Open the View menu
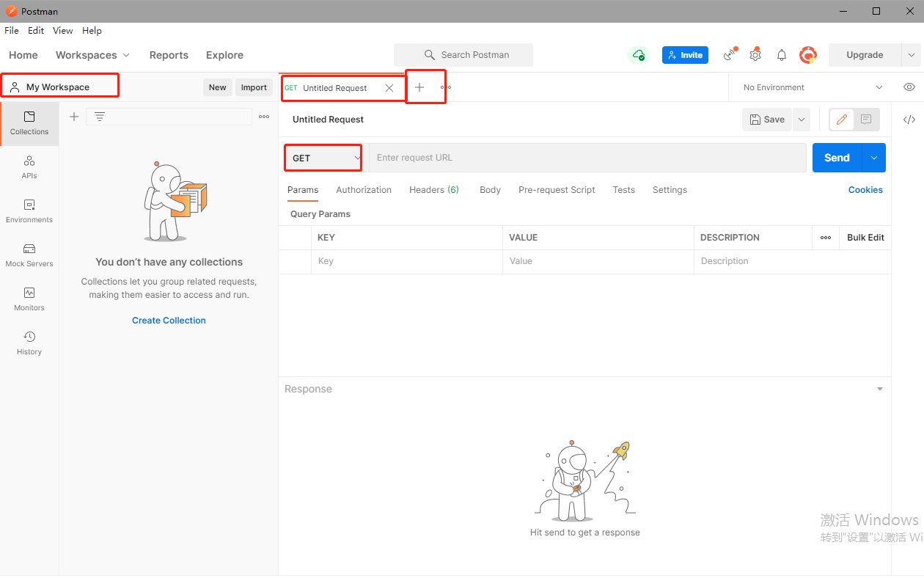Viewport: 924px width, 578px height. coord(63,31)
